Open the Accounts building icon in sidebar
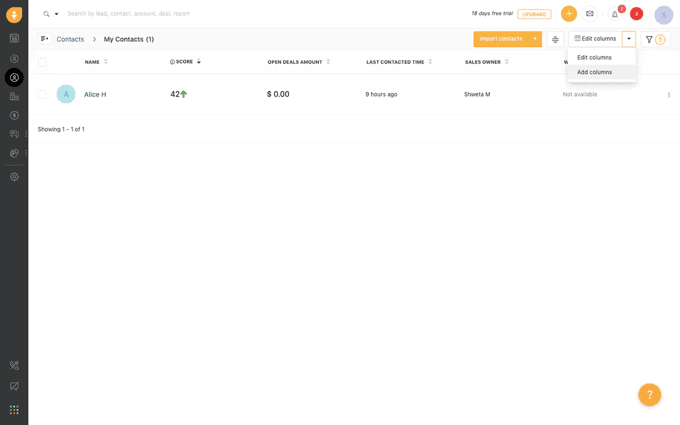680x425 pixels. click(x=14, y=96)
